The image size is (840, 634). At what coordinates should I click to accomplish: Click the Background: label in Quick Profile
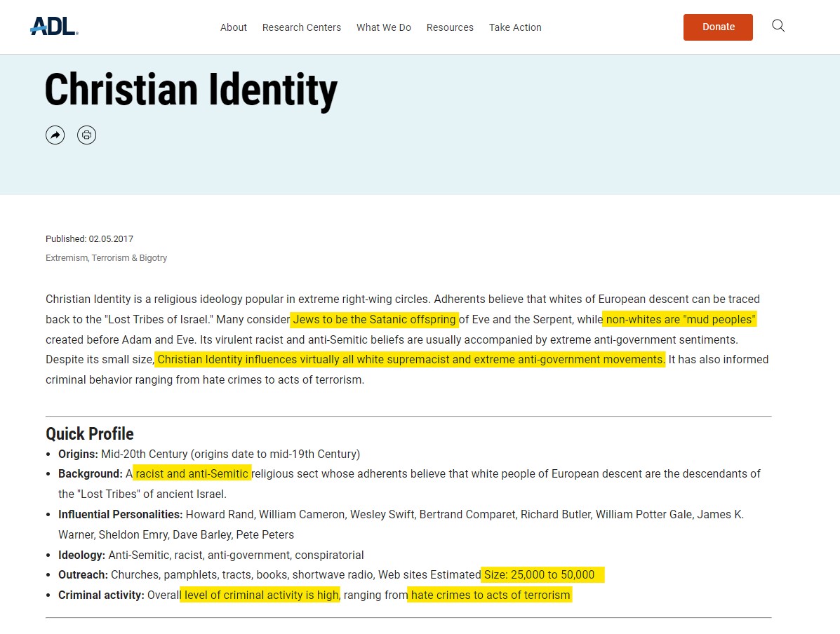coord(91,474)
